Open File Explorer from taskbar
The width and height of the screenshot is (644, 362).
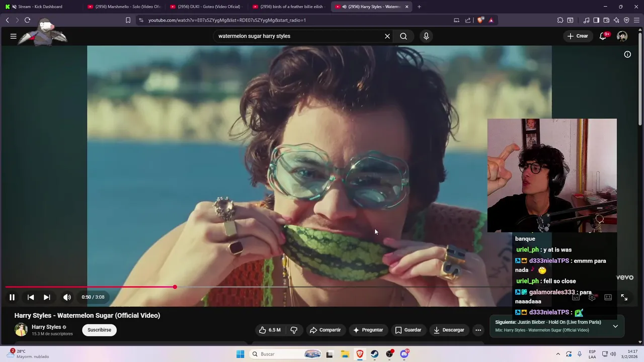(x=345, y=354)
